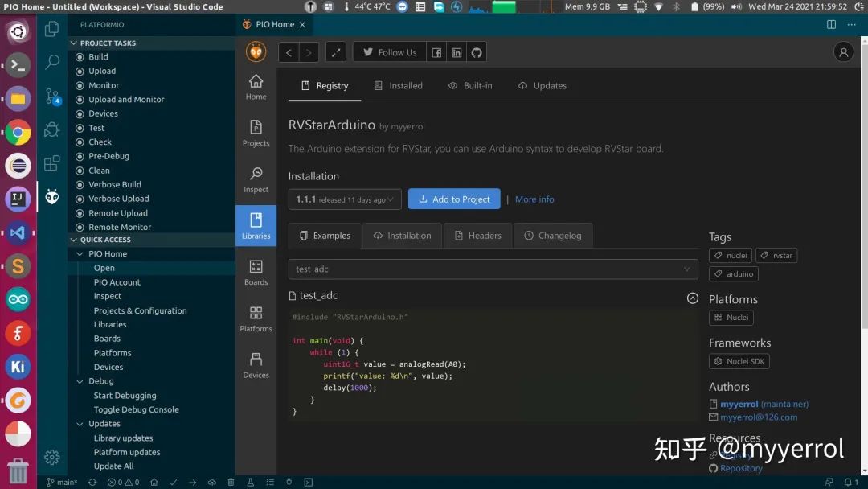Open the editor More Actions menu
The height and width of the screenshot is (489, 868).
coord(851,24)
